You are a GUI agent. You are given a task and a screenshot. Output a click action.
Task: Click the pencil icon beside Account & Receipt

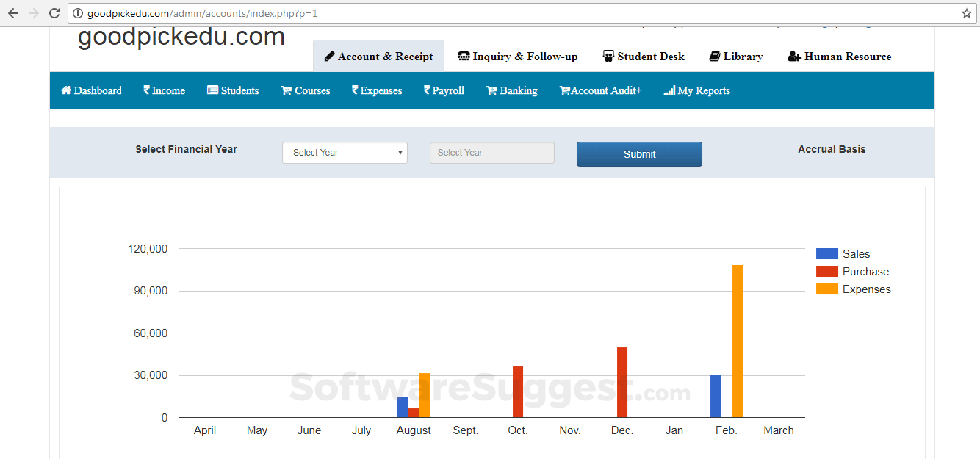point(330,57)
